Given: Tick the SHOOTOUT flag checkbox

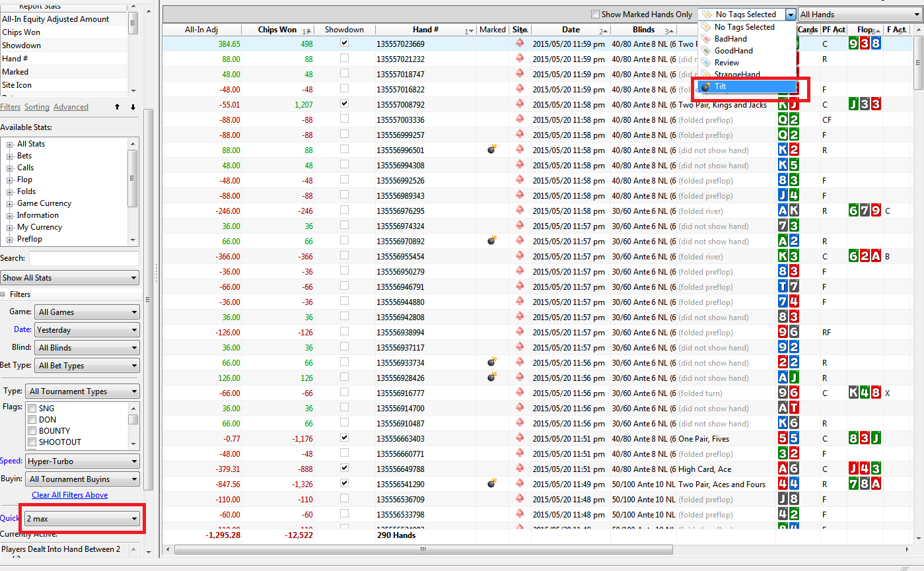Looking at the screenshot, I should [32, 442].
